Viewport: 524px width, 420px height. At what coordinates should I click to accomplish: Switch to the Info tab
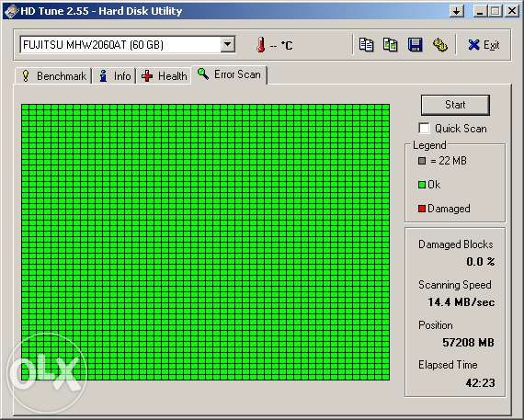pyautogui.click(x=114, y=76)
